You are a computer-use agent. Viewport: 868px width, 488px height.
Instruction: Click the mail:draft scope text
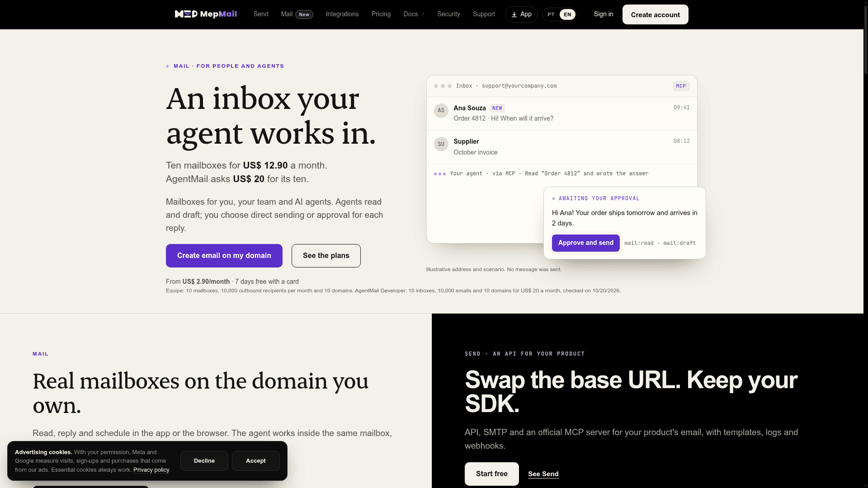click(679, 243)
